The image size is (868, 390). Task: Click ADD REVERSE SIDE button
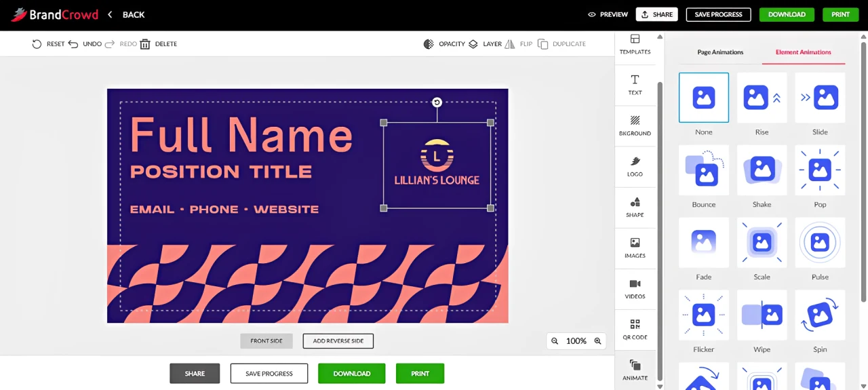338,341
